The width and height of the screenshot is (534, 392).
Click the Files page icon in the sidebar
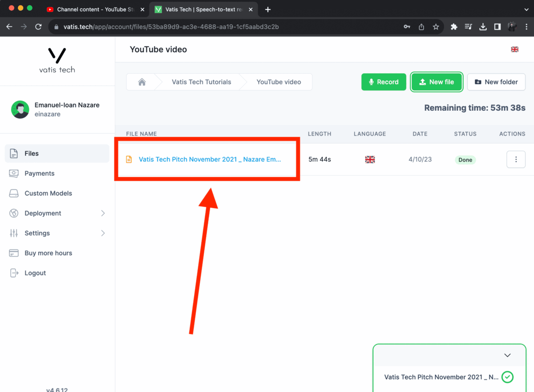point(14,154)
